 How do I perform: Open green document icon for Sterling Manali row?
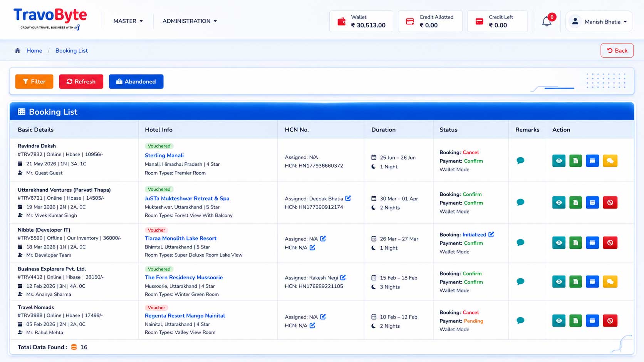point(575,161)
